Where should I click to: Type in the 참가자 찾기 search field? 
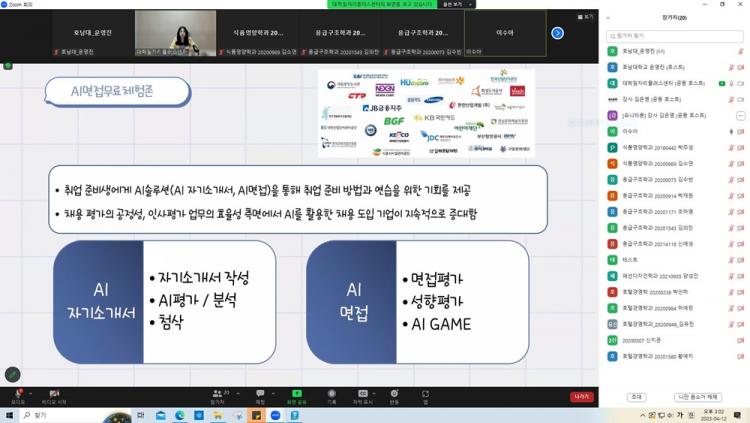coord(675,34)
